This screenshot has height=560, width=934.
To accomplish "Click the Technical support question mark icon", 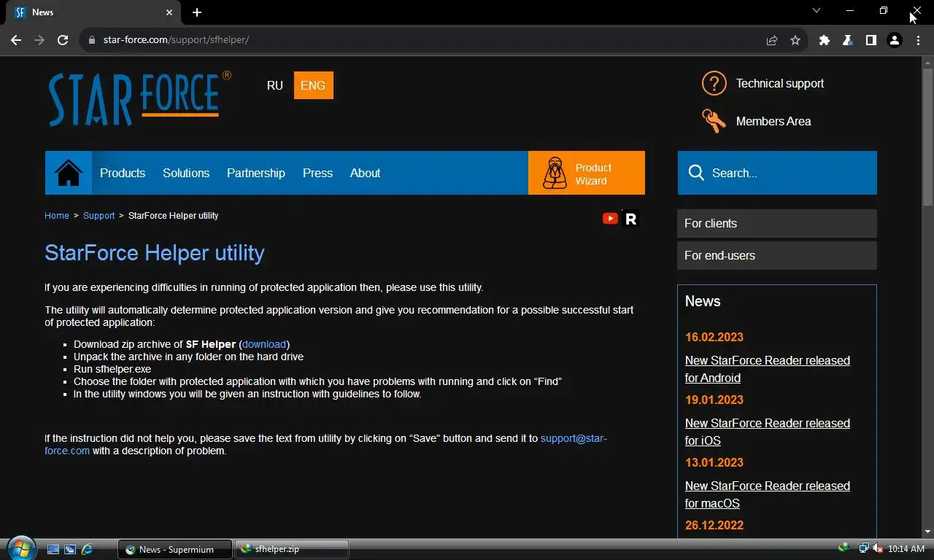I will (x=714, y=83).
